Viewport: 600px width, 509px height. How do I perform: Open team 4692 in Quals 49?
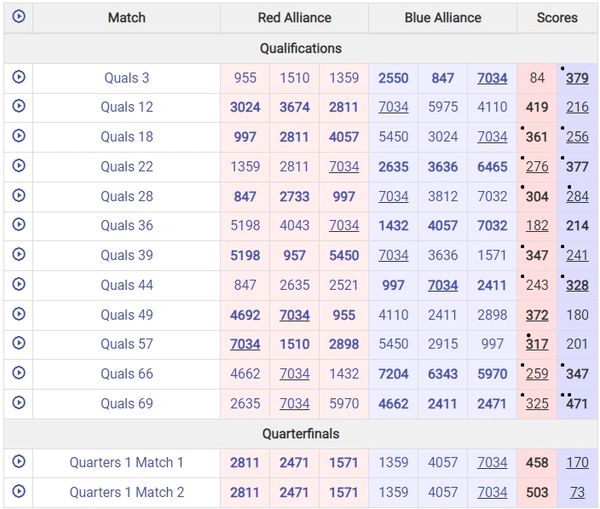coord(245,315)
